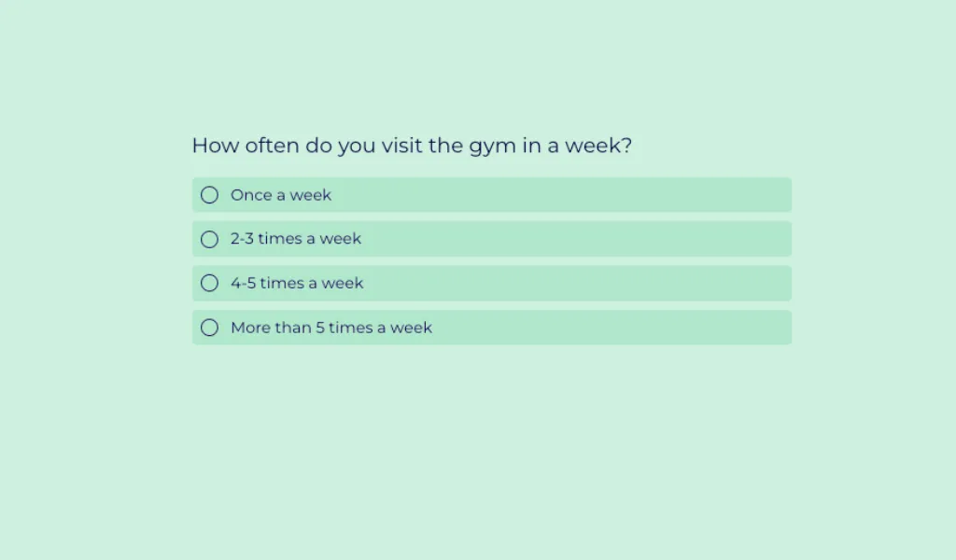
Task: Click the 'Once a week' label text
Action: click(x=281, y=195)
